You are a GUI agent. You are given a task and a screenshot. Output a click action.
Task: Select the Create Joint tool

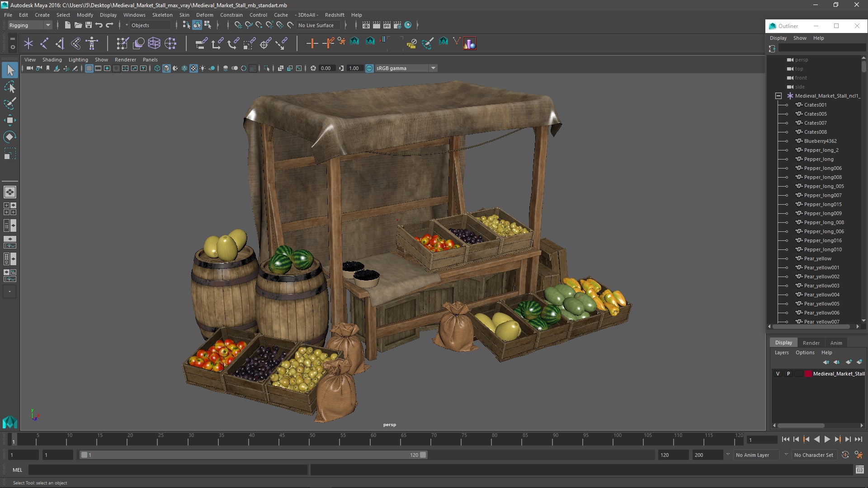pos(44,43)
